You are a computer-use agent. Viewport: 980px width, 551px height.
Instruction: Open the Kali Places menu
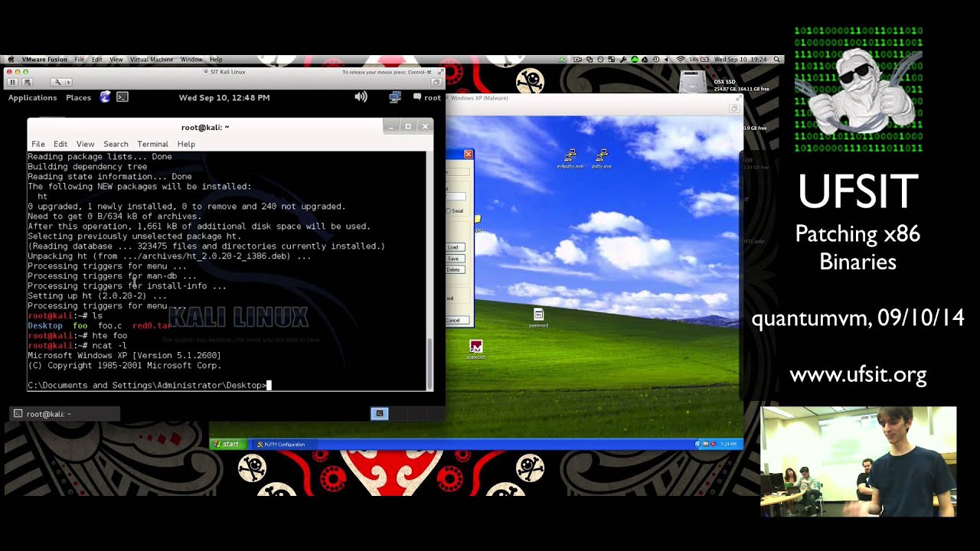(x=78, y=98)
